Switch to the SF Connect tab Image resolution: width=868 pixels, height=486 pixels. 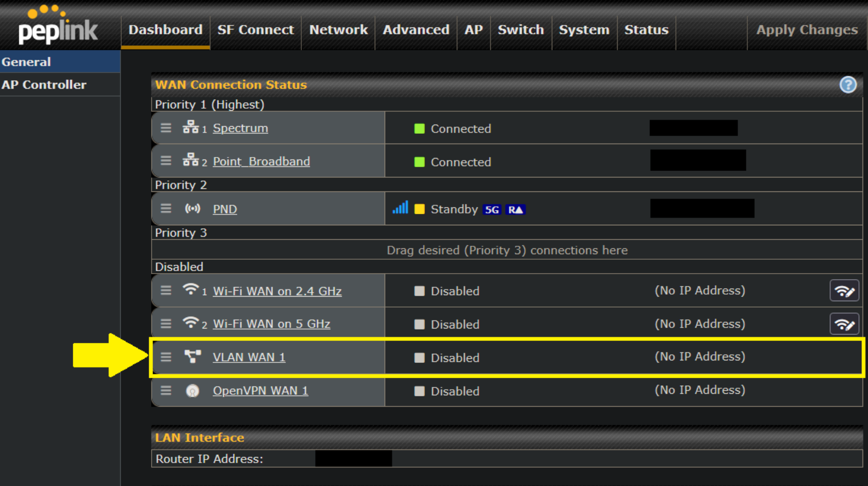(255, 30)
